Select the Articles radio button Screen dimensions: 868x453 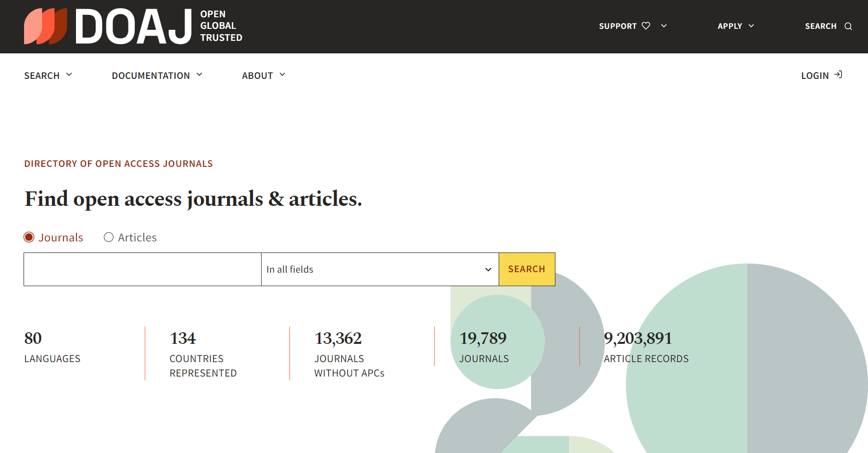click(109, 237)
